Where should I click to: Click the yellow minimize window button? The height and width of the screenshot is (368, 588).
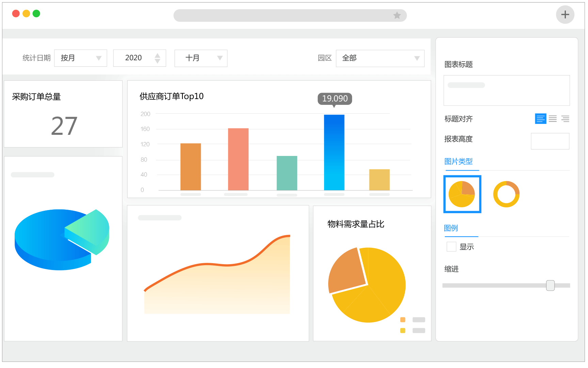pyautogui.click(x=26, y=14)
